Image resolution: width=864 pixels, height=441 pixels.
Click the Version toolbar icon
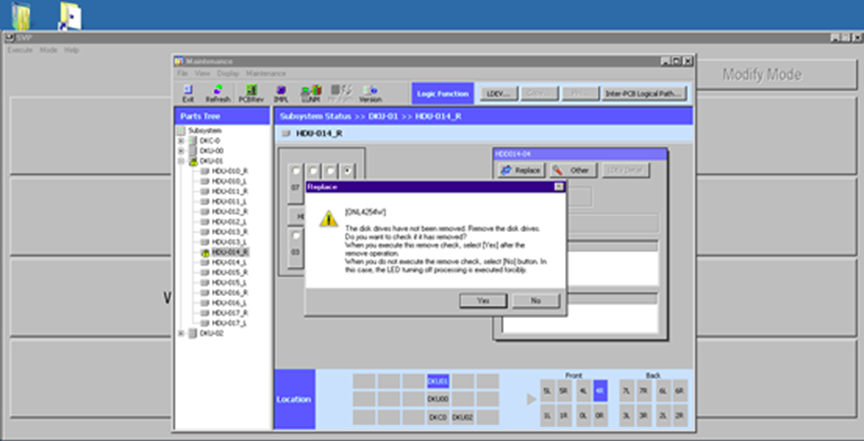tap(370, 93)
